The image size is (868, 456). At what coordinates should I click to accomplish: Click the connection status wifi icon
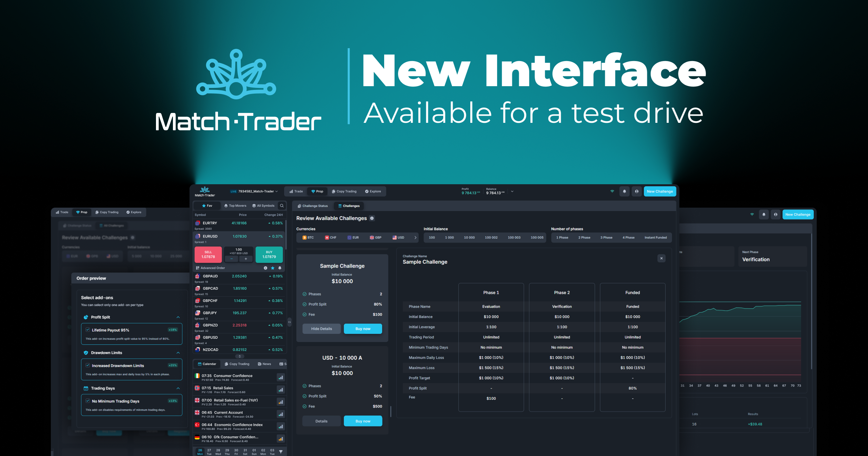click(x=612, y=191)
